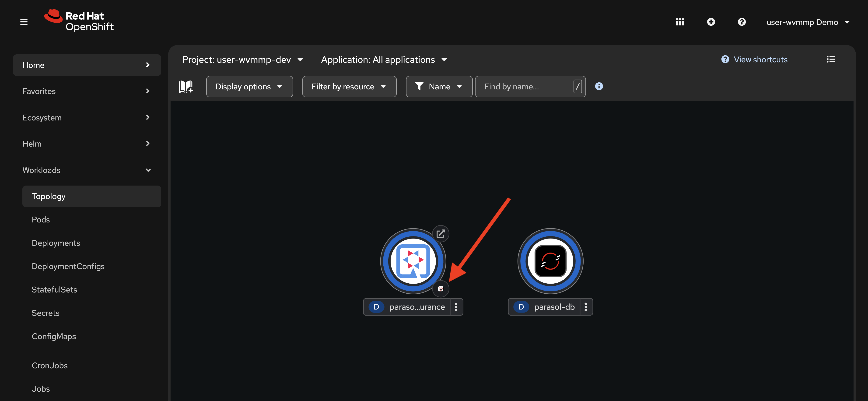Open URL decorator on parasol insurance node
The image size is (868, 401).
point(440,233)
